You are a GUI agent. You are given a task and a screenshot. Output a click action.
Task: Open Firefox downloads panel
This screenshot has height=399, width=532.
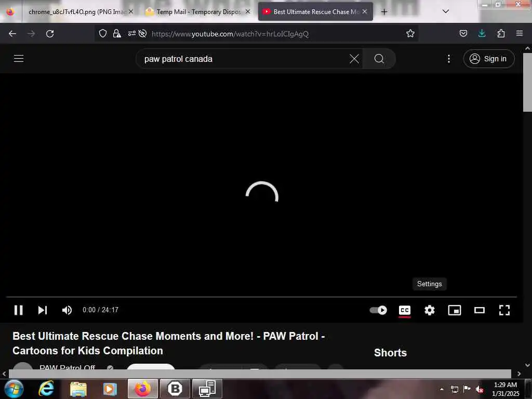coord(482,33)
